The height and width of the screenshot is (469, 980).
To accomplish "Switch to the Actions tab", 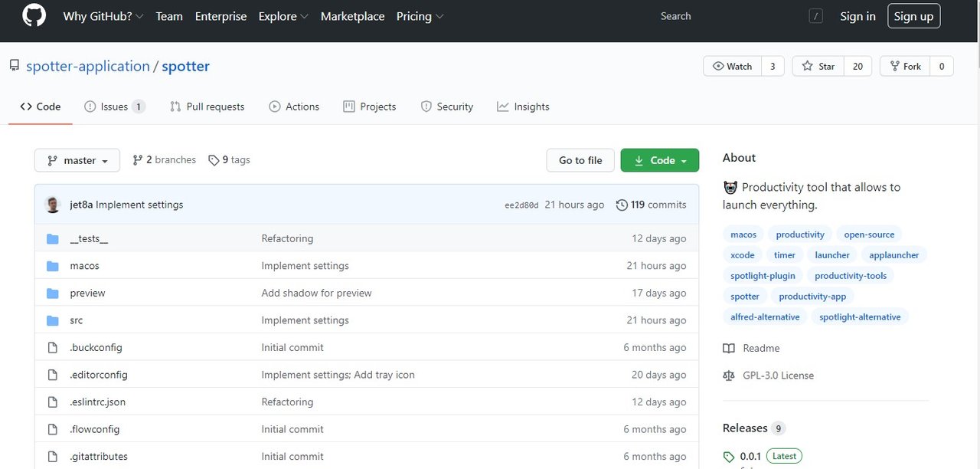I will tap(294, 107).
